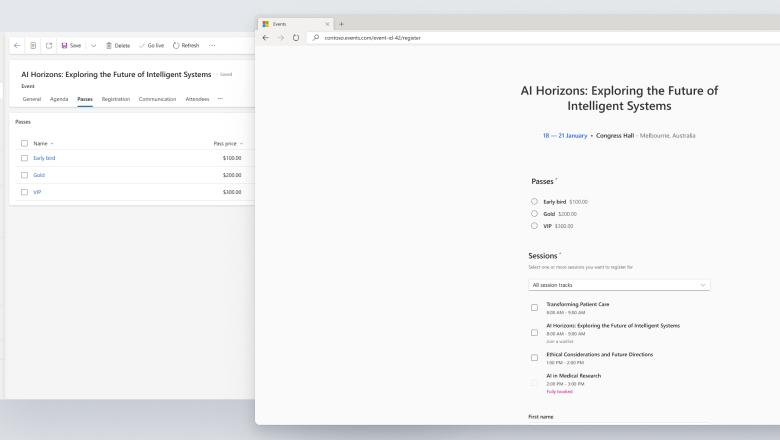Viewport: 780px width, 440px height.
Task: Click the $200.00 pass price cell
Action: tap(232, 175)
